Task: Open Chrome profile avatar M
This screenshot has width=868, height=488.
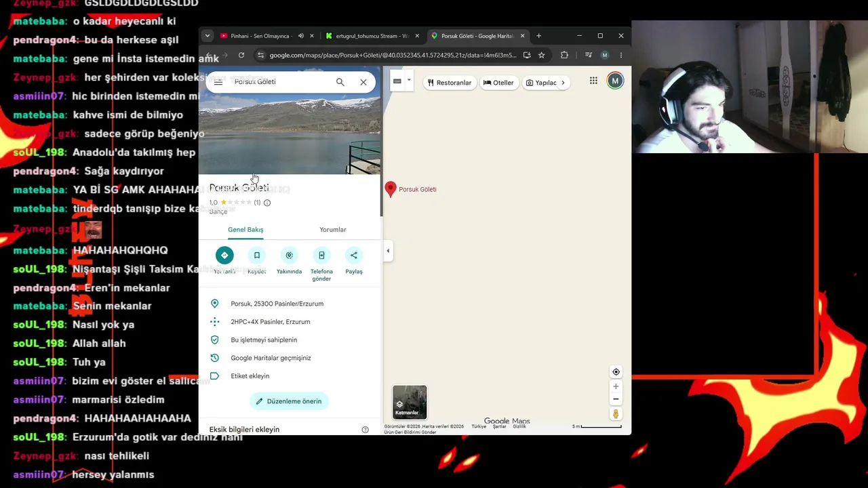Action: pos(604,56)
